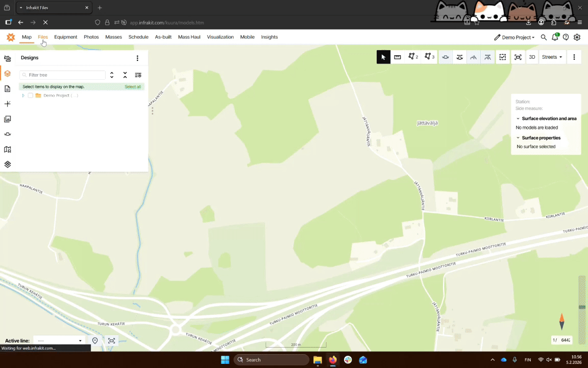Image resolution: width=588 pixels, height=368 pixels.
Task: Go back in browser history
Action: point(20,22)
